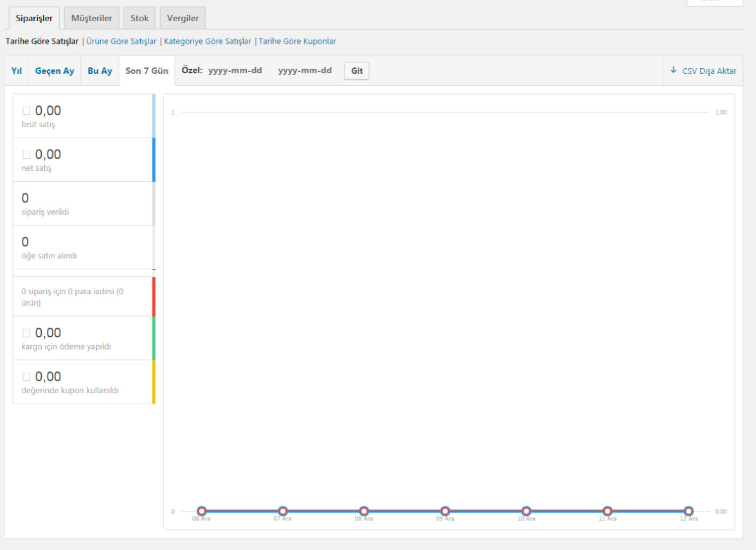Click the blue net satış color bar
This screenshot has width=756, height=550.
[x=154, y=159]
